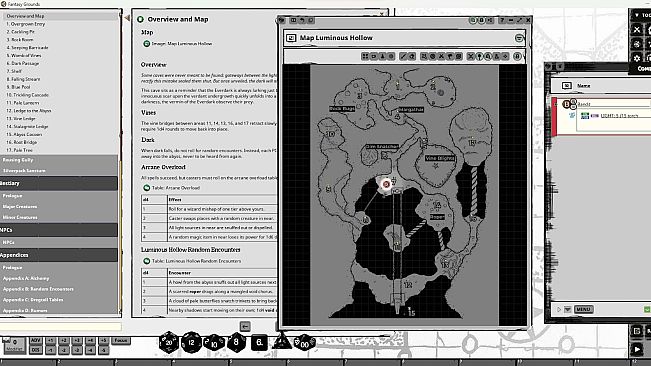Click the crossed-tools icon in map toolbar

(x=471, y=56)
